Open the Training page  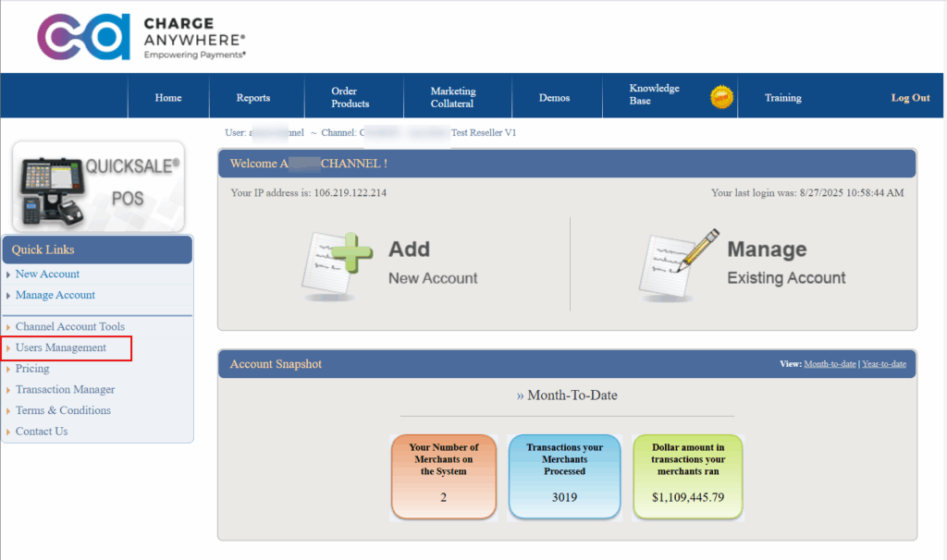tap(782, 98)
